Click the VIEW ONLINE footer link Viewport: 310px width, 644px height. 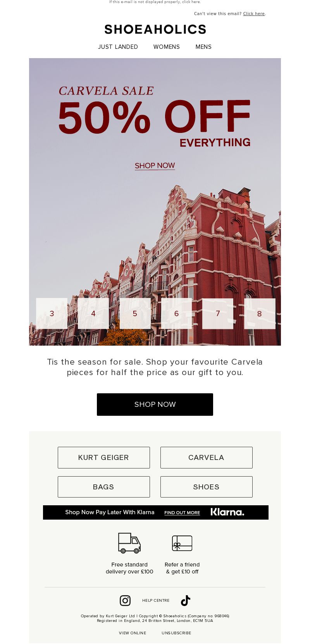[133, 633]
